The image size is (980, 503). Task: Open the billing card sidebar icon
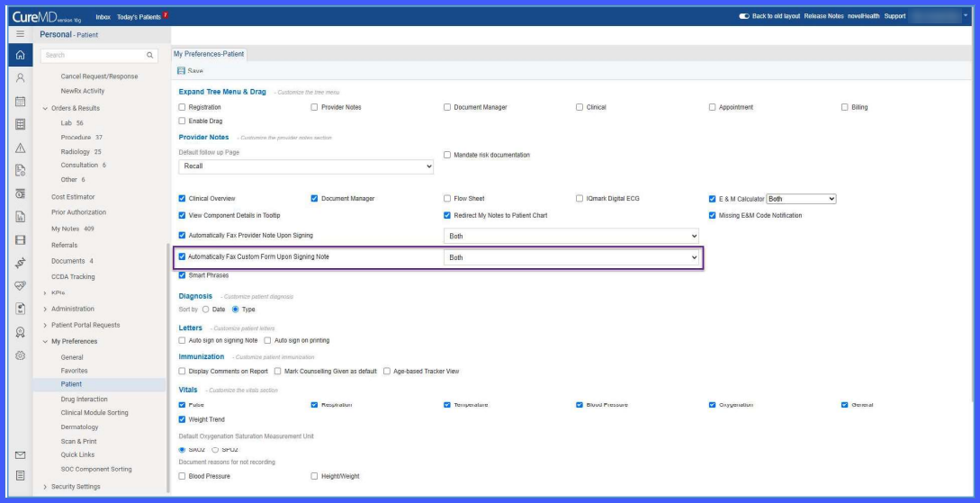coord(20,193)
